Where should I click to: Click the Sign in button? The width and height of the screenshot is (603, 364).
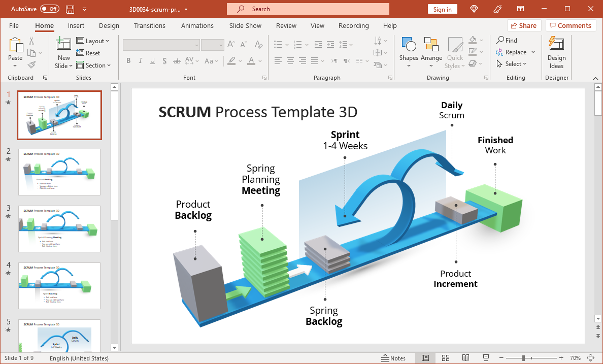[442, 9]
